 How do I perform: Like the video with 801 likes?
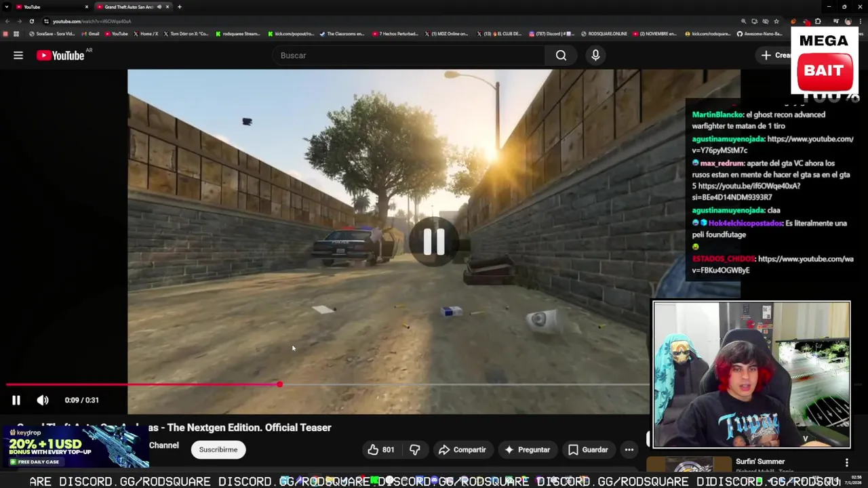pos(380,449)
